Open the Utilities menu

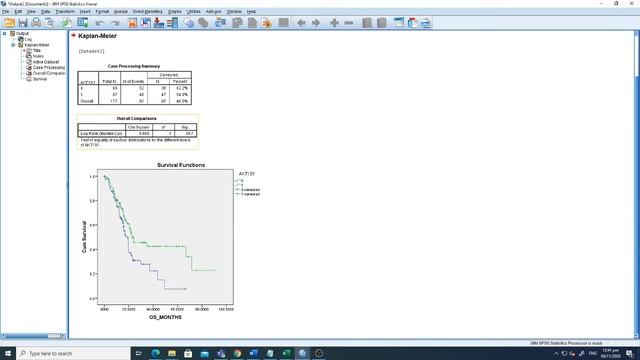click(194, 11)
